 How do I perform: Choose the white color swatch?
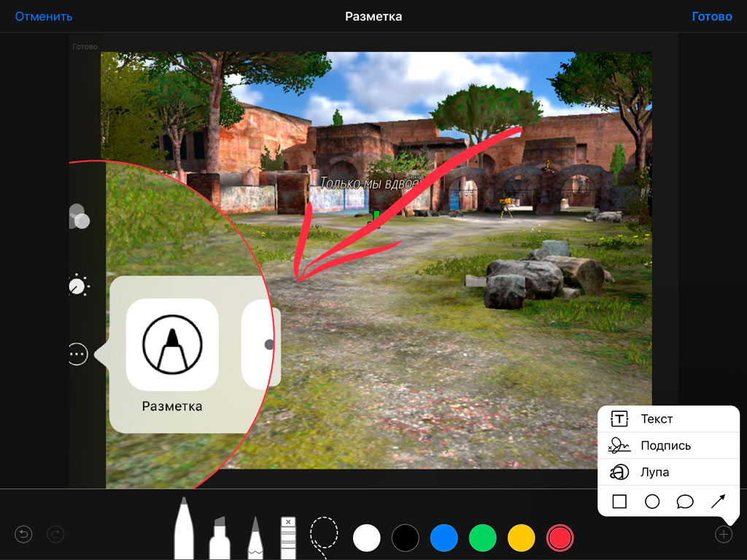[x=367, y=538]
